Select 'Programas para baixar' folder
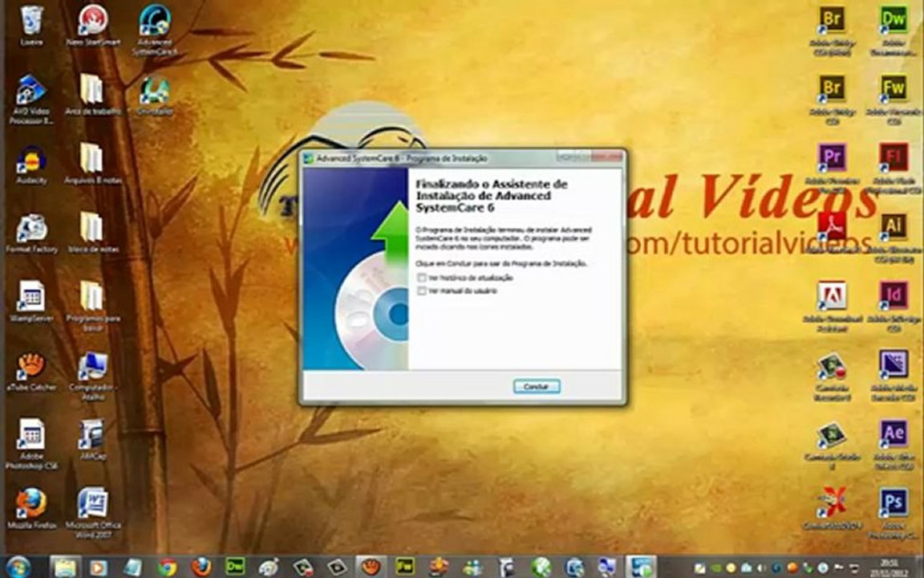924x578 pixels. click(x=92, y=306)
